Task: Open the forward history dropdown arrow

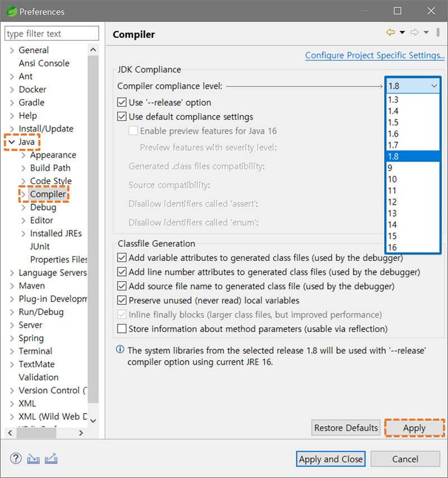Action: pyautogui.click(x=426, y=32)
